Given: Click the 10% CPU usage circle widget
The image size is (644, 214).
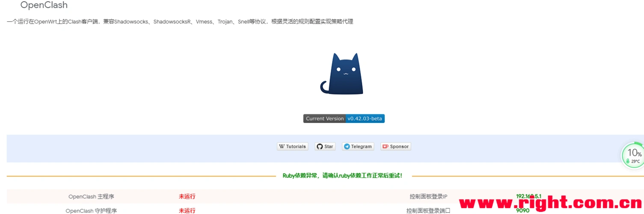Looking at the screenshot, I should 634,153.
